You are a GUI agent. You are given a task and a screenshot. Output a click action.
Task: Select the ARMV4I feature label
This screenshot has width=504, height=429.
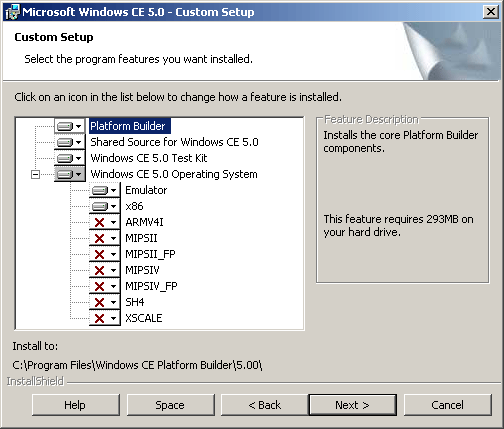coord(144,222)
